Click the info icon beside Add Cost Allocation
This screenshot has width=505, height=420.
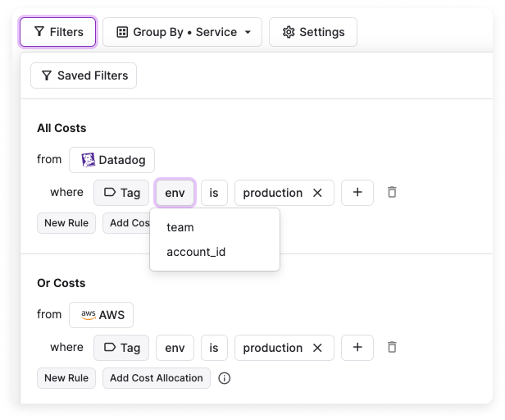[x=225, y=378]
